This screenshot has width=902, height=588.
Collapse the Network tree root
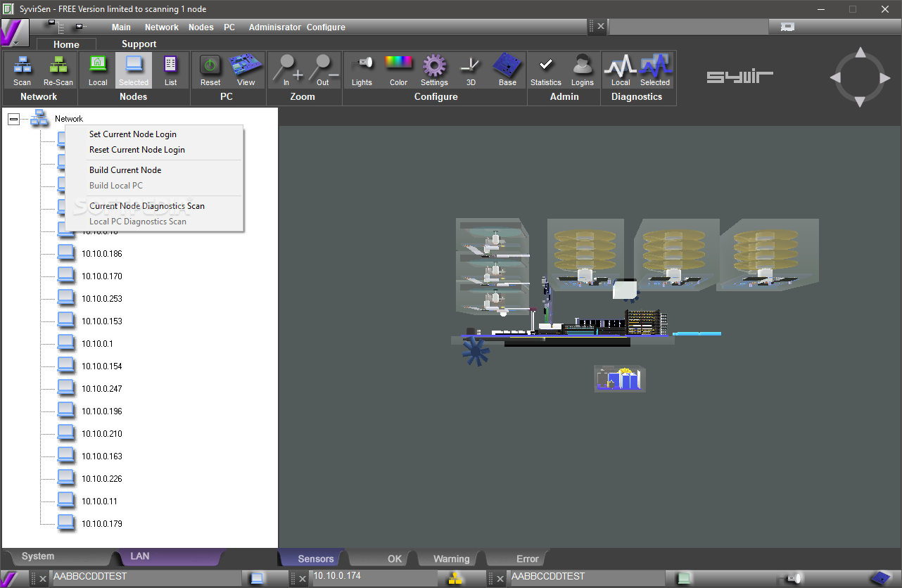click(13, 120)
